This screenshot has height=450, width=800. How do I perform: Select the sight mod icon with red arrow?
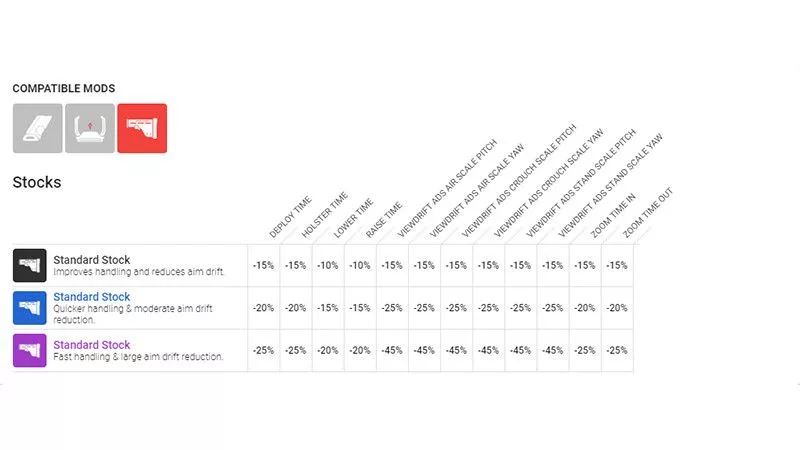pos(90,129)
